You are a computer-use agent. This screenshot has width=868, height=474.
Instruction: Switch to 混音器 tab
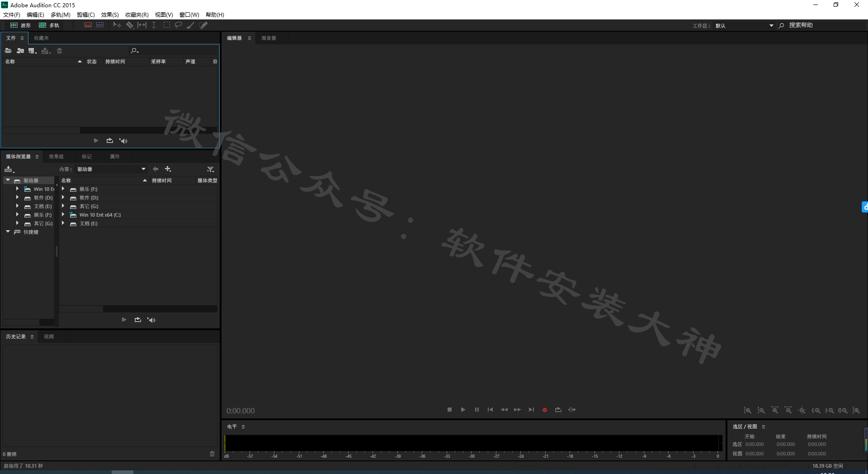coord(269,38)
